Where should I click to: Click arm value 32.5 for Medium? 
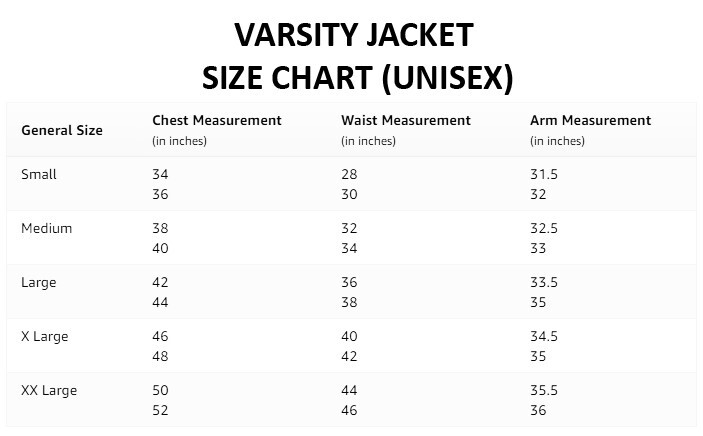(x=544, y=228)
